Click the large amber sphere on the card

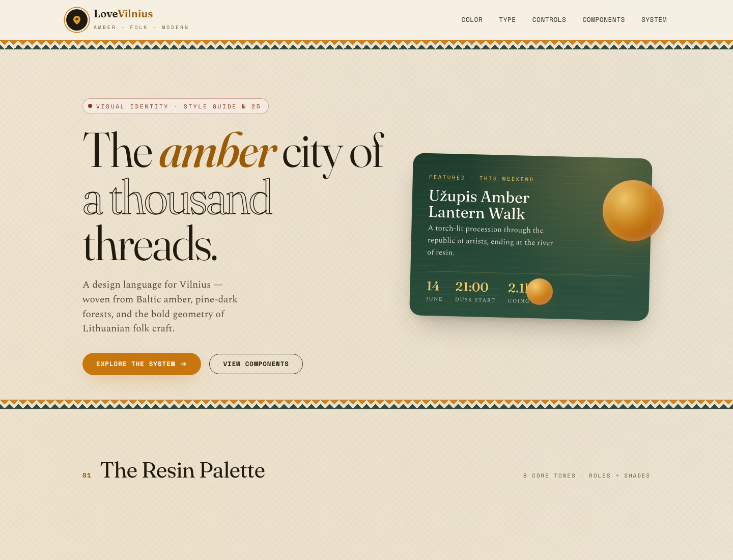click(x=633, y=211)
